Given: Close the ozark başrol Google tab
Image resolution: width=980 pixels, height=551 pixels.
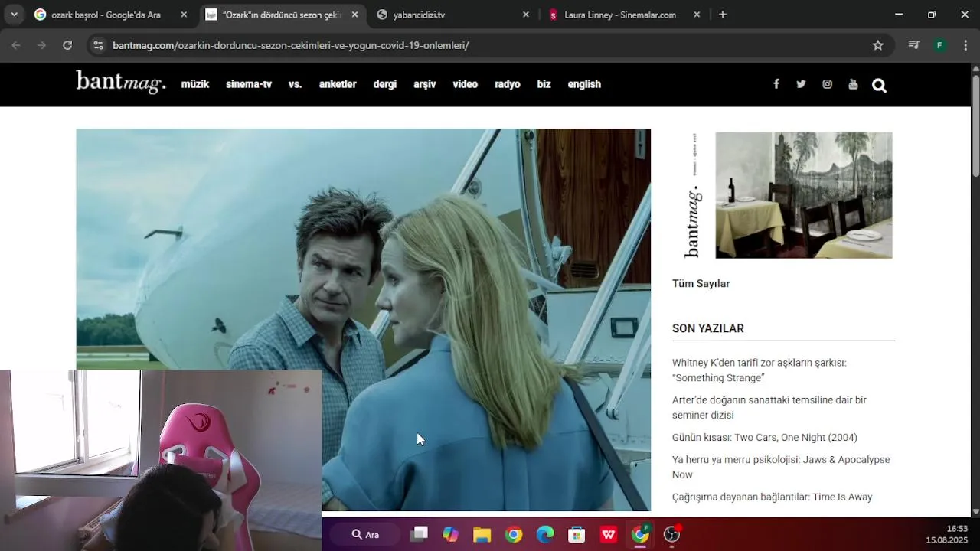Looking at the screenshot, I should pos(184,15).
